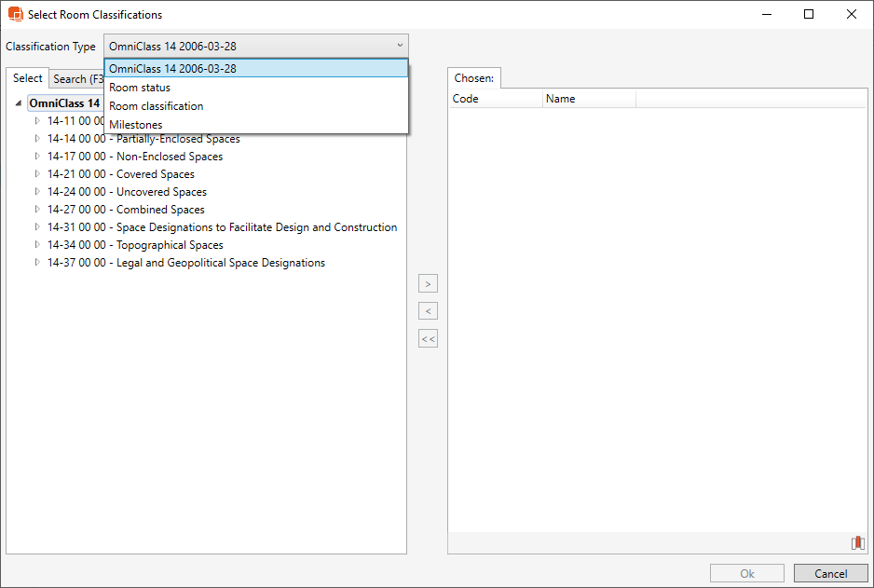Expand the 14-14 Partially-Enclosed Spaces node
The image size is (874, 588).
37,139
